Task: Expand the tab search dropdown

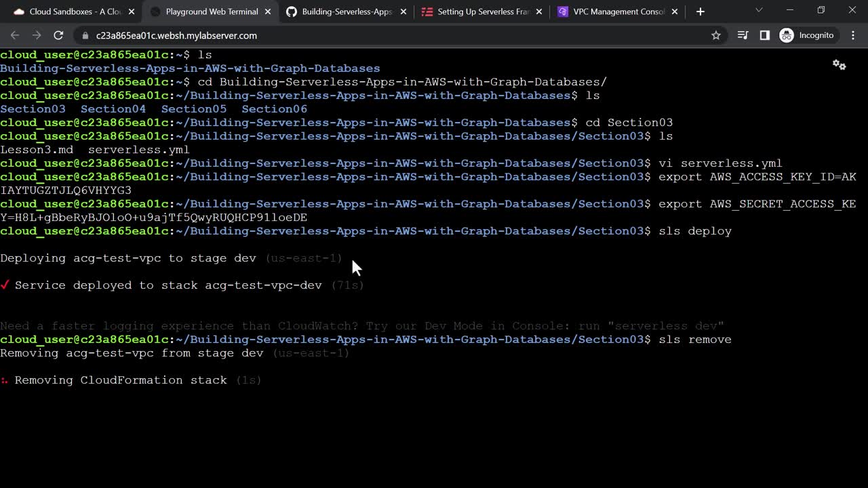Action: pyautogui.click(x=759, y=10)
